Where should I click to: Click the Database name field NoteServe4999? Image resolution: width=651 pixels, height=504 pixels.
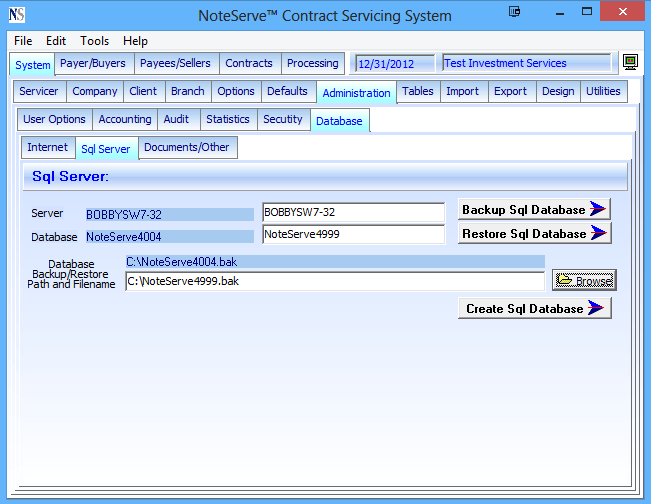(352, 235)
